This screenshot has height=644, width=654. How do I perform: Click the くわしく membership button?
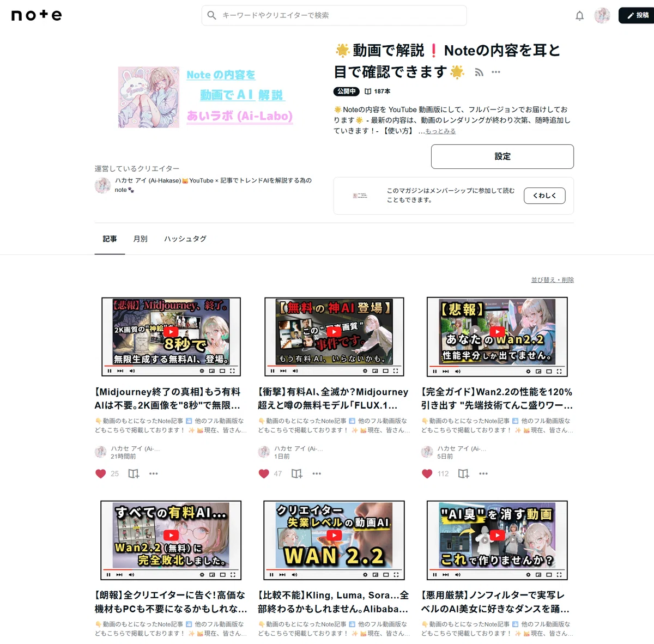point(544,196)
